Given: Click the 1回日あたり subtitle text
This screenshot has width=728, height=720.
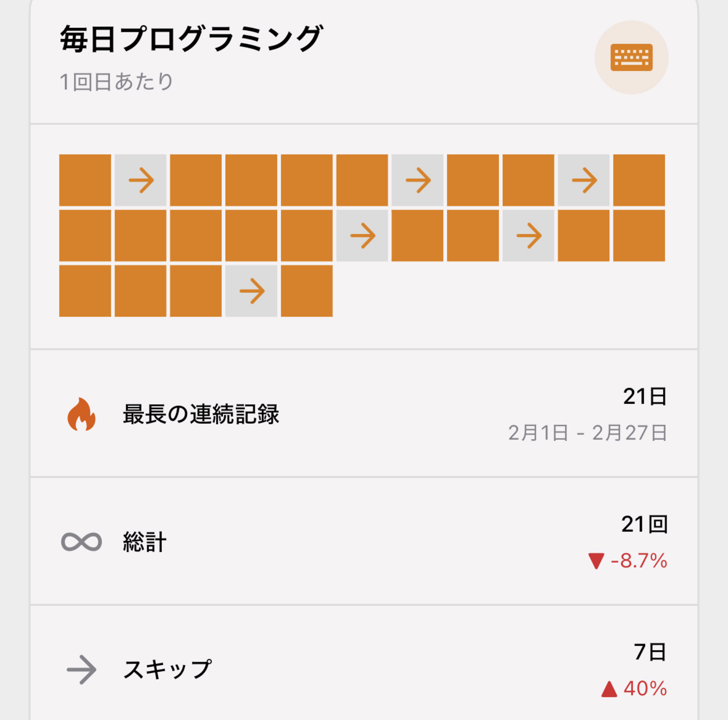Looking at the screenshot, I should coord(116,82).
